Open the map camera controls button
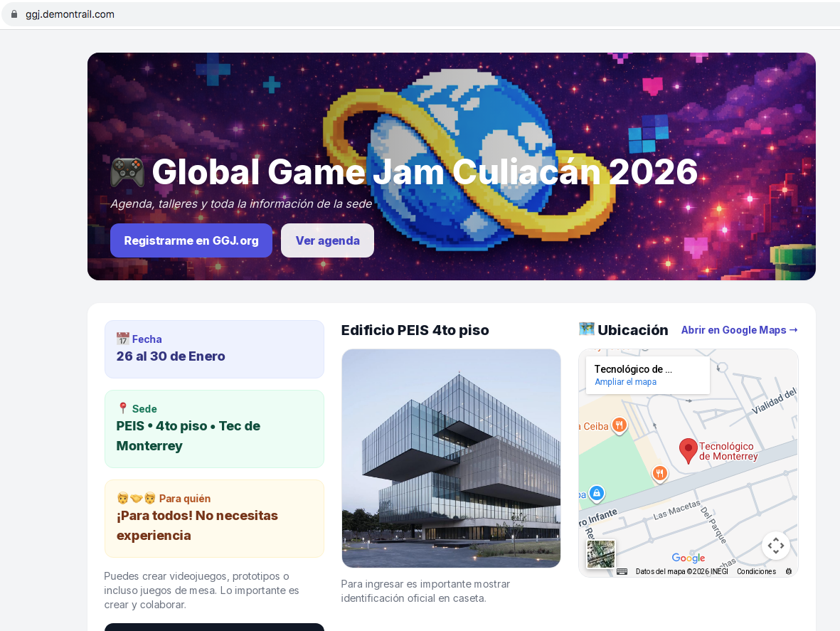The width and height of the screenshot is (840, 631). [x=775, y=546]
